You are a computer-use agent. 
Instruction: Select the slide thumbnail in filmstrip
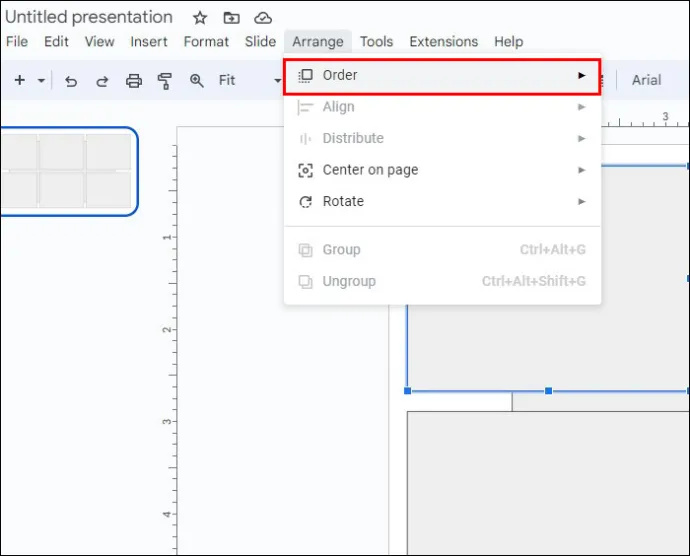pyautogui.click(x=68, y=171)
